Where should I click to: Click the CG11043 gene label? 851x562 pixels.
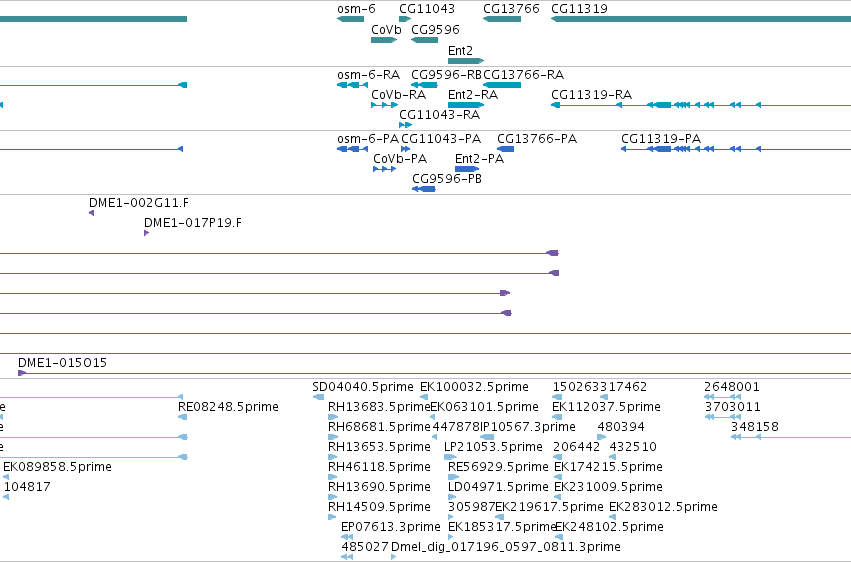click(x=427, y=9)
